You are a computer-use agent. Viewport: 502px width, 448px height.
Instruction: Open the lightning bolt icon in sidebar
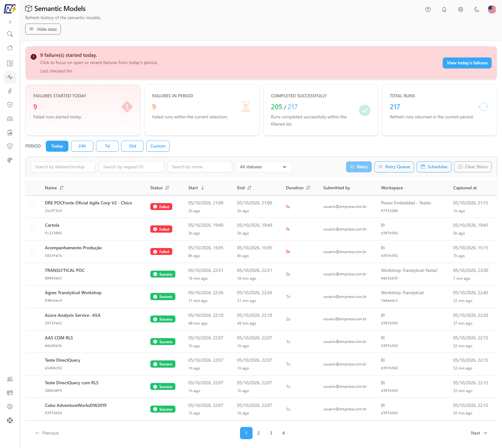[10, 91]
